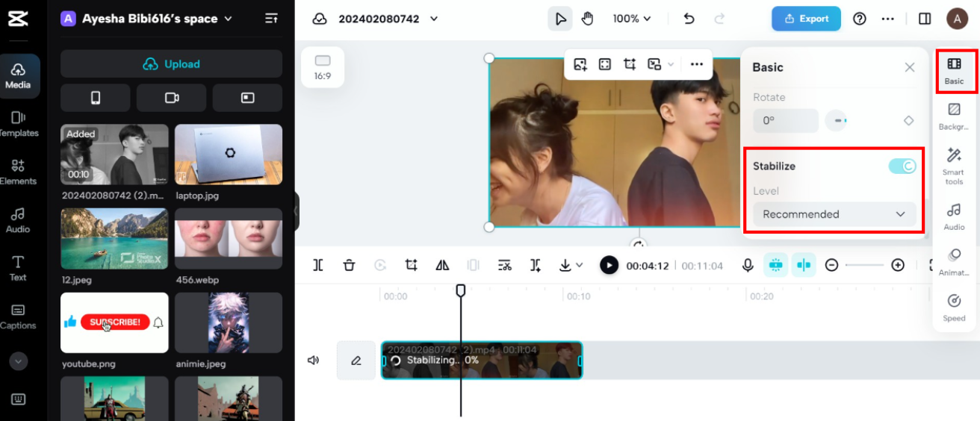
Task: Turn off the Stabilize switch
Action: [902, 166]
